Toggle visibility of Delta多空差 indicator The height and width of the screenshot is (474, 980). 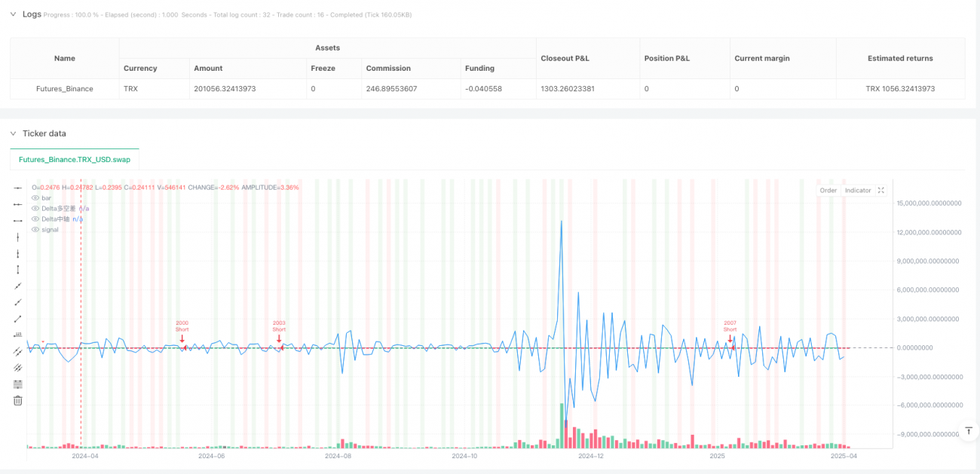tap(35, 208)
